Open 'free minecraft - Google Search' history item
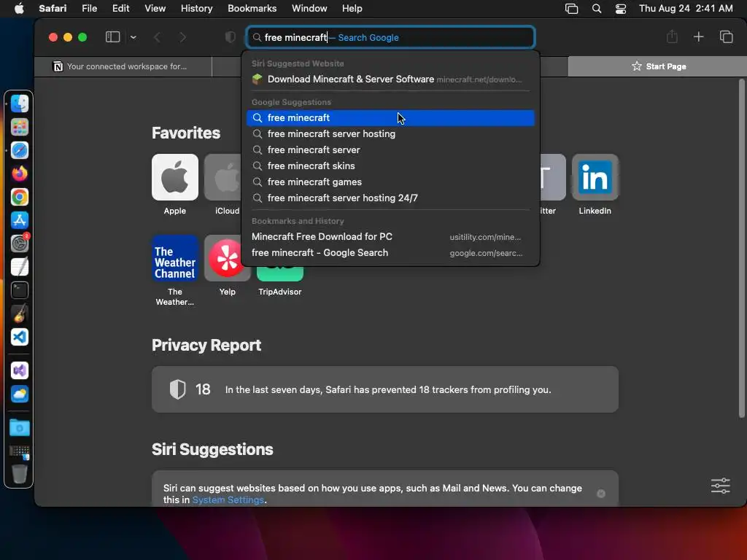This screenshot has height=560, width=747. [391, 253]
